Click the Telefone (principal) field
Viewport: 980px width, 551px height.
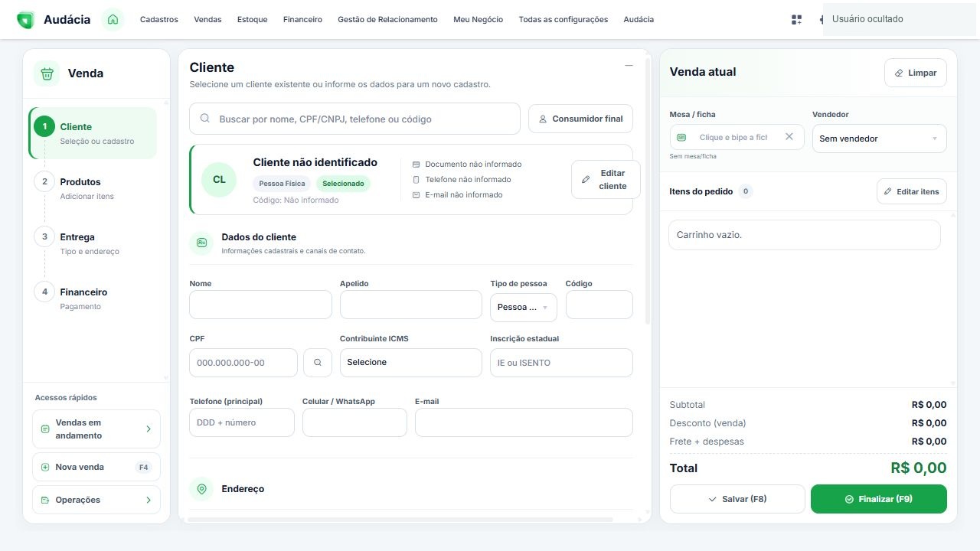coord(242,422)
